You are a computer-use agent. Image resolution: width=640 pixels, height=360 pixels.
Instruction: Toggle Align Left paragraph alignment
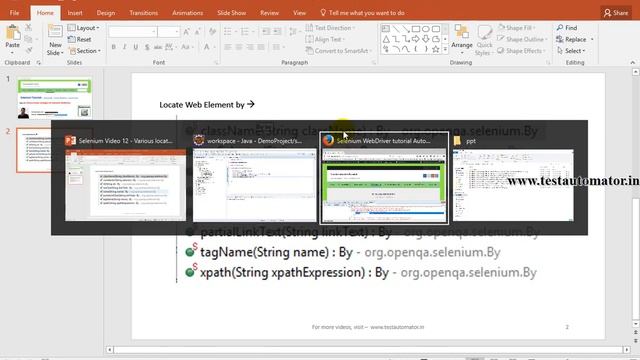(228, 47)
